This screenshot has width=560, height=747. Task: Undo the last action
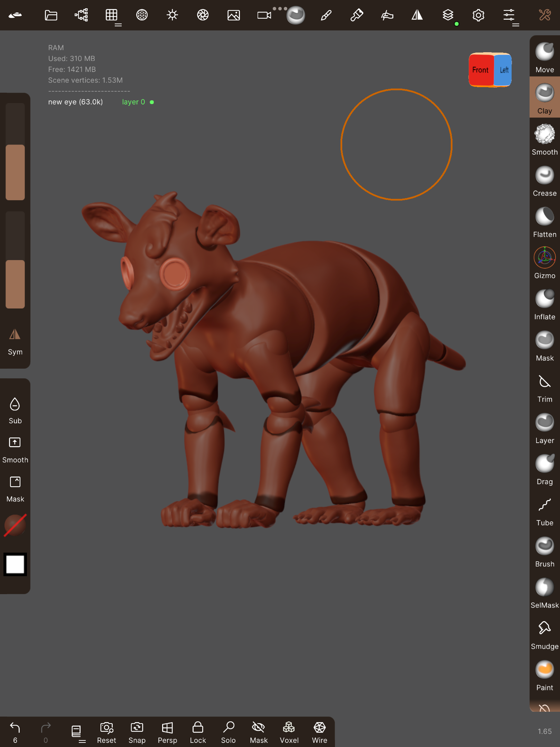tap(15, 732)
